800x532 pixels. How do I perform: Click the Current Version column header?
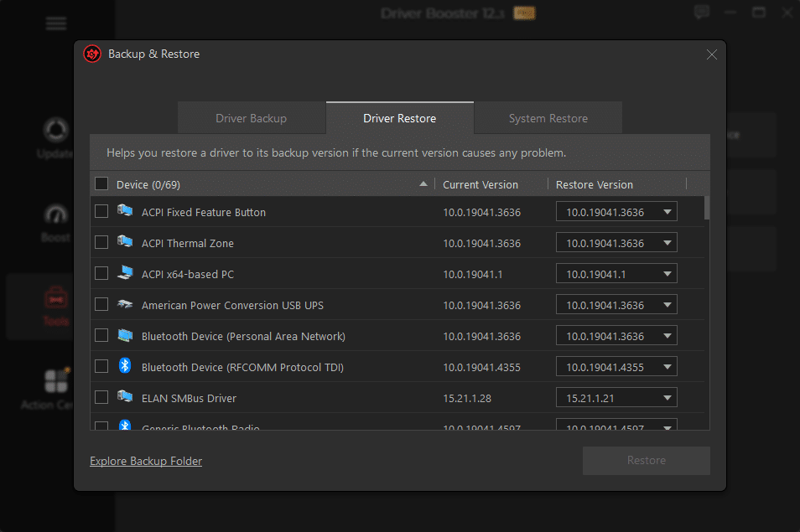(481, 184)
